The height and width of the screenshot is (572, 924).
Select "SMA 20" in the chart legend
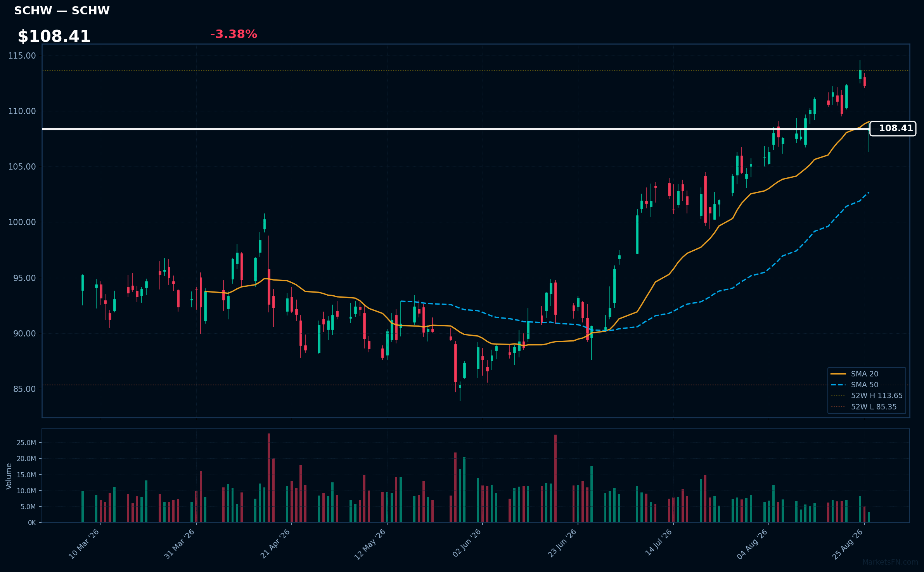865,374
